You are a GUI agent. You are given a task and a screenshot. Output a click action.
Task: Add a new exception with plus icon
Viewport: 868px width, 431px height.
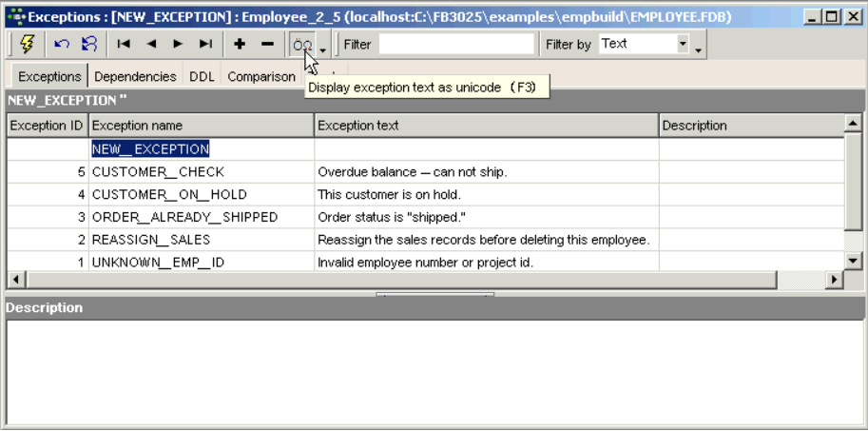(240, 45)
